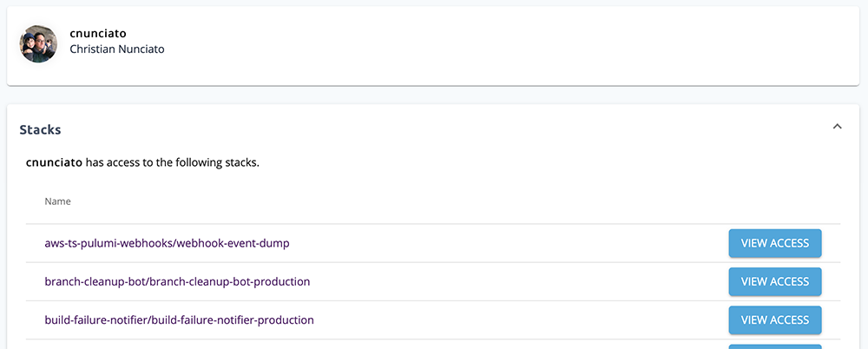Click empty space in the build-failure-notifier row
Viewport: 868px width, 349px height.
[x=521, y=319]
